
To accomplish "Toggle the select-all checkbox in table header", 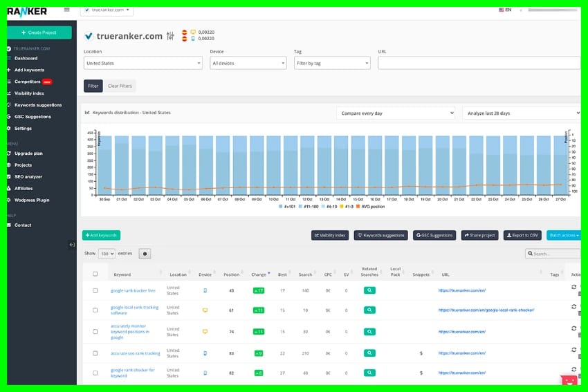I will click(x=95, y=274).
